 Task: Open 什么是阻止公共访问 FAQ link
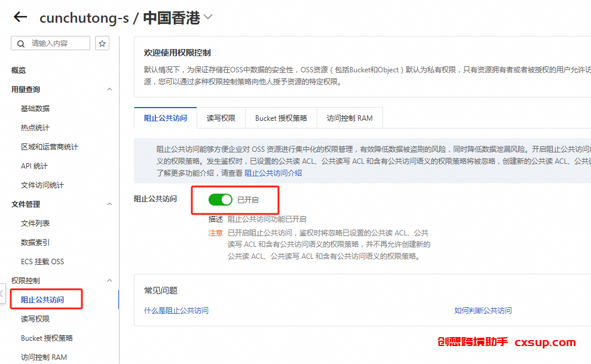[x=176, y=310]
